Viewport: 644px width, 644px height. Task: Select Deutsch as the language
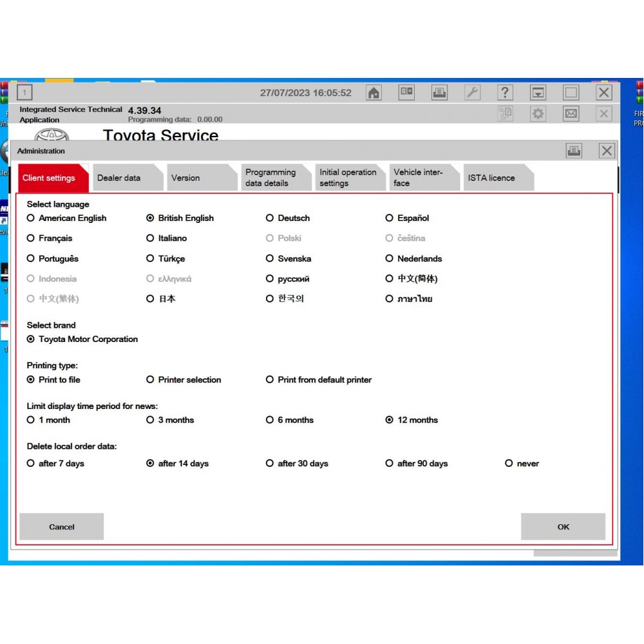[270, 218]
